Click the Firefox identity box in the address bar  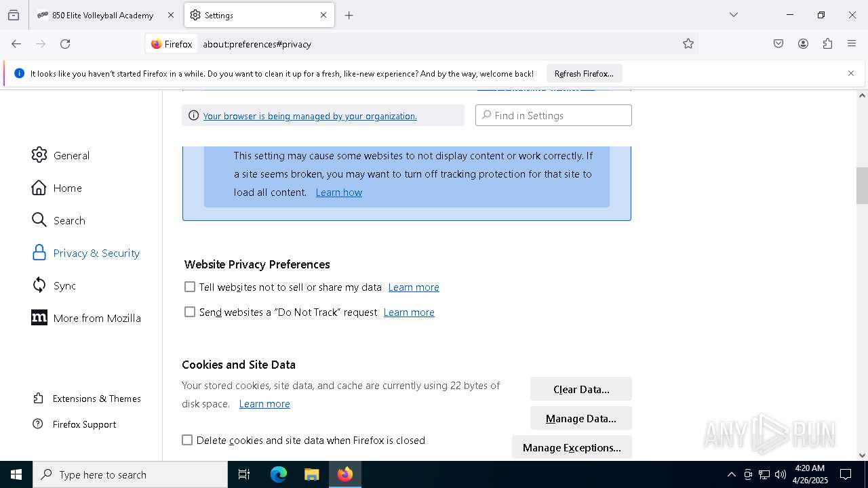pyautogui.click(x=172, y=44)
